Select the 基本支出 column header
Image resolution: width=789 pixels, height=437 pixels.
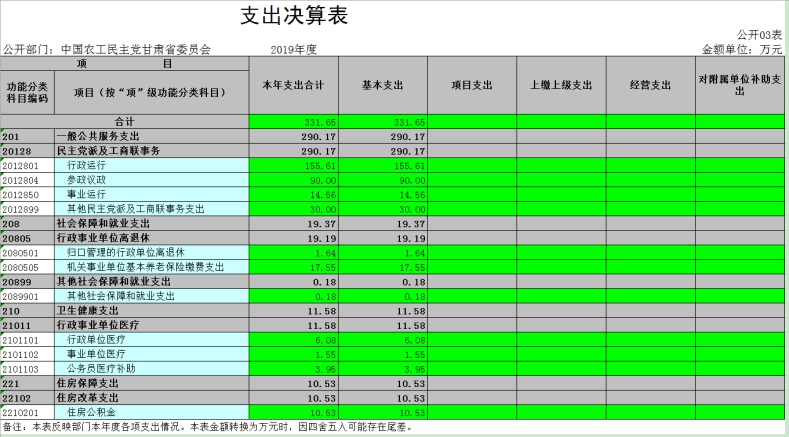[x=382, y=85]
